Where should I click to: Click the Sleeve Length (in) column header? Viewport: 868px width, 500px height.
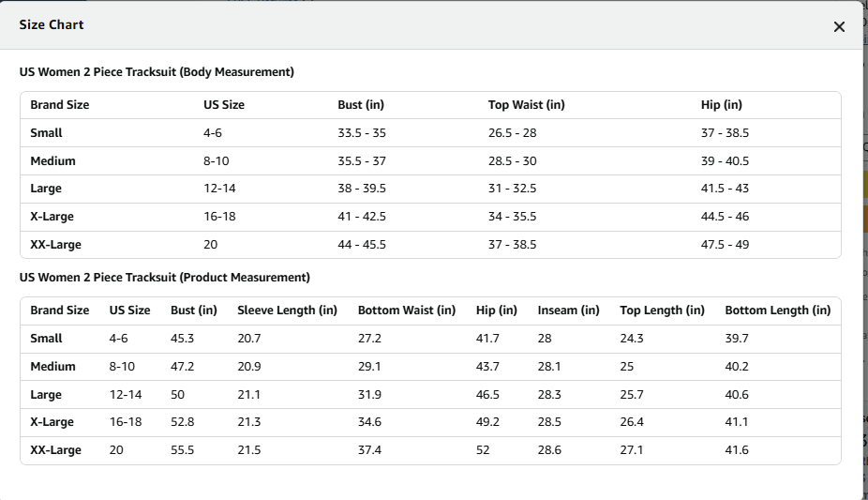[288, 311]
